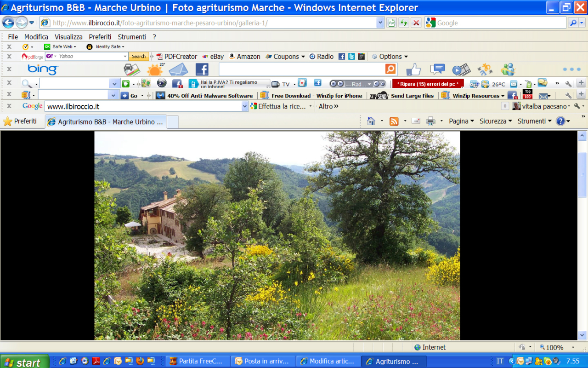Viewport: 588px width, 368px height.
Task: Click the printer icon in command bar
Action: (x=430, y=121)
